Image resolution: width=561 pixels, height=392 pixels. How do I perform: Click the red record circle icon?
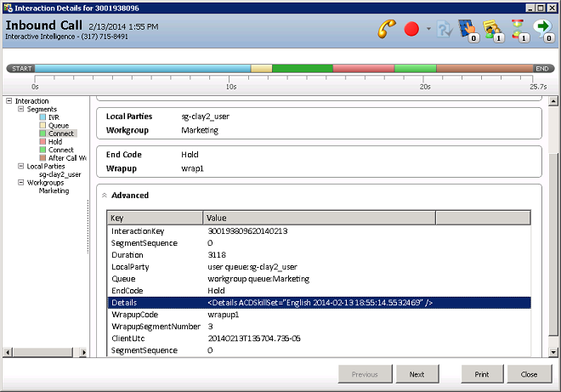(x=411, y=29)
